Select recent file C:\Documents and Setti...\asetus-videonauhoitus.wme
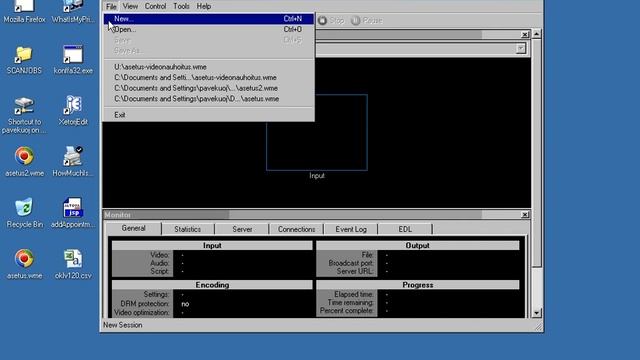640x360 pixels. point(209,78)
